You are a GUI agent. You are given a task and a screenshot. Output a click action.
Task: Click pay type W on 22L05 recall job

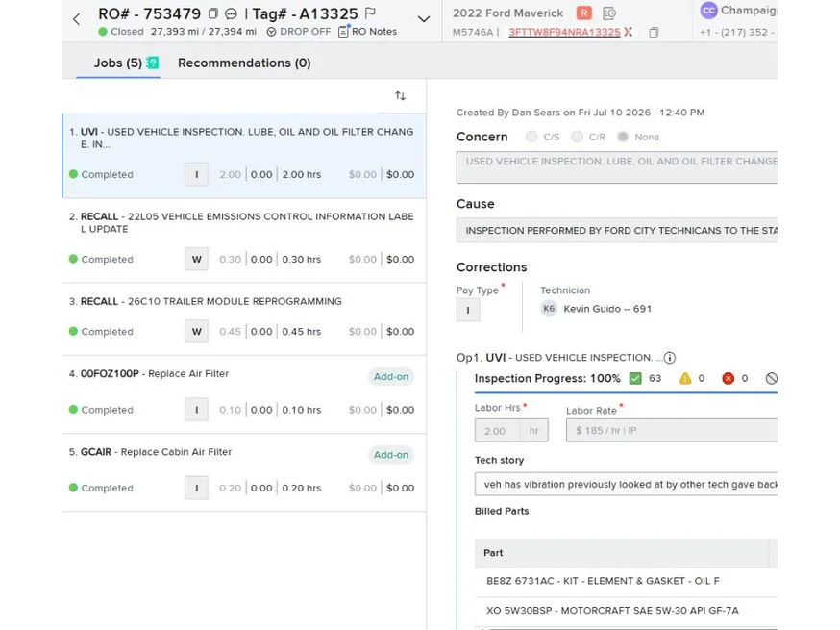tap(196, 259)
